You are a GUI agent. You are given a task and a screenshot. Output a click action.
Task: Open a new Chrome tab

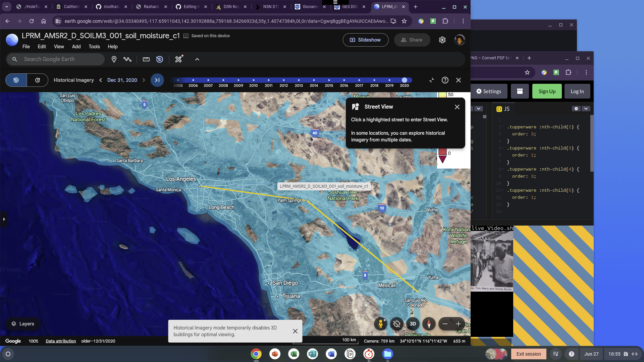(x=416, y=7)
